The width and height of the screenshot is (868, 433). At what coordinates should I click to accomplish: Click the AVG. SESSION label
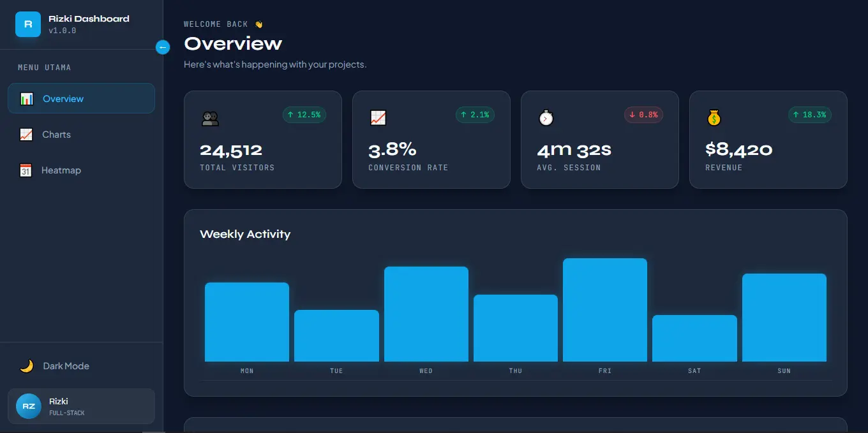569,168
